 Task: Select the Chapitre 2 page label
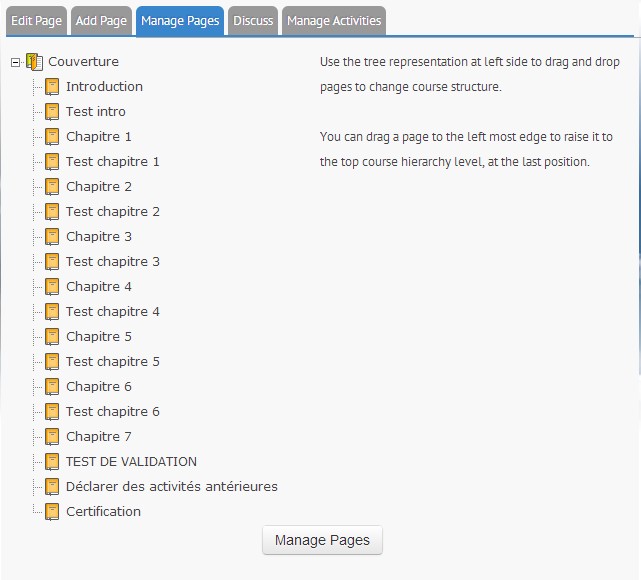(x=99, y=187)
